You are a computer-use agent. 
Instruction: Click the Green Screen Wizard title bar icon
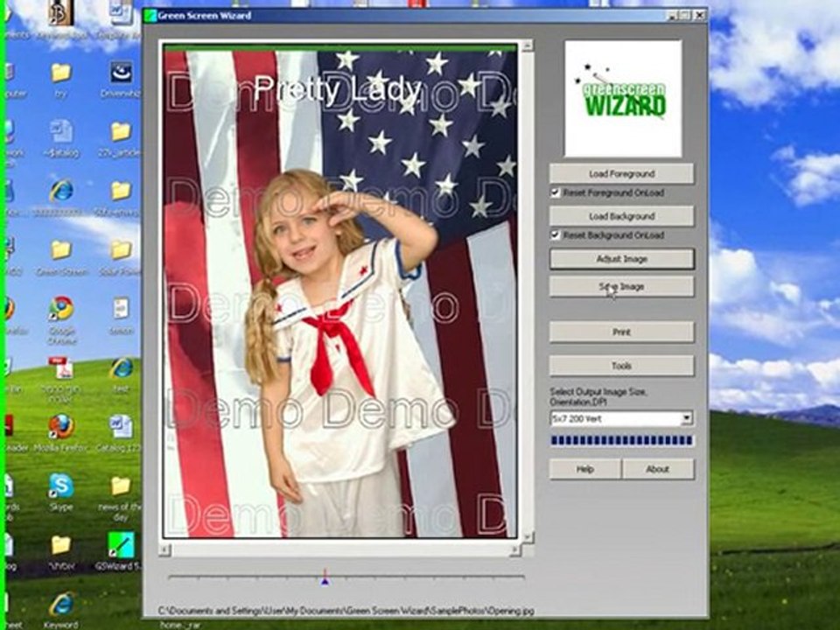(151, 16)
